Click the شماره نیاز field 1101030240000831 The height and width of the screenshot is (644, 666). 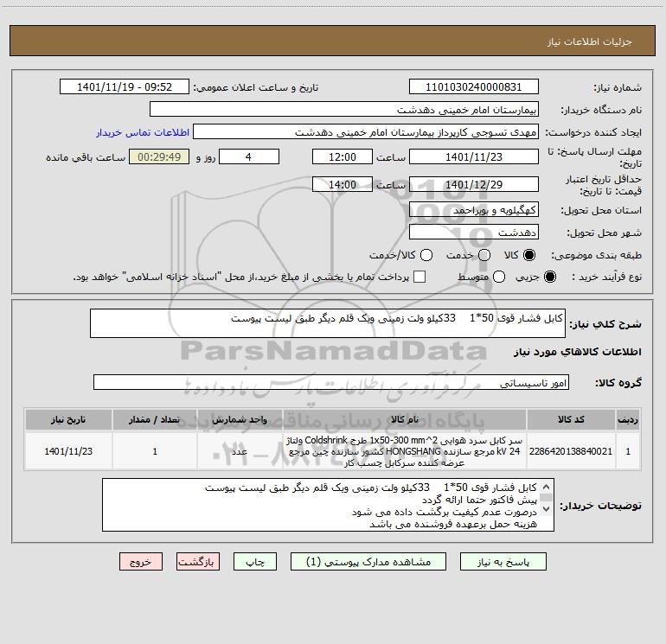tap(474, 86)
